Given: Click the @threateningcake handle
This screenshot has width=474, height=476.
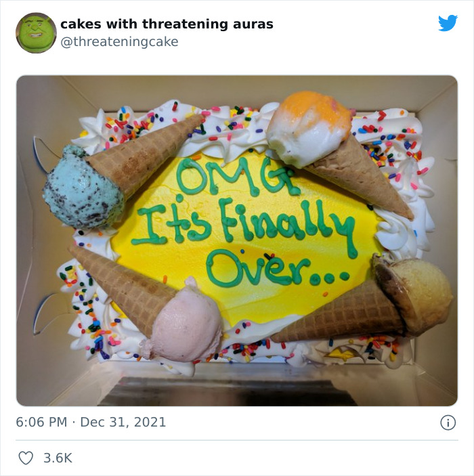Looking at the screenshot, I should pyautogui.click(x=119, y=41).
